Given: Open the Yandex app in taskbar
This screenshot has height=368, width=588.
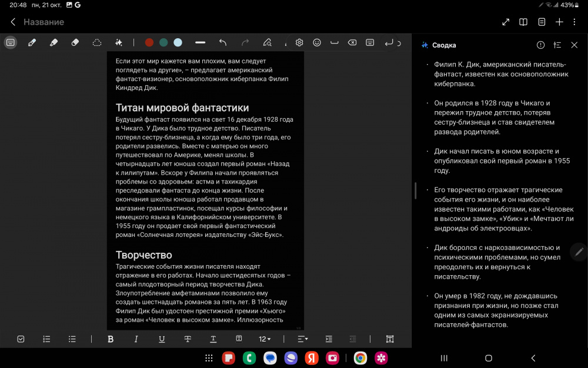Looking at the screenshot, I should point(311,358).
